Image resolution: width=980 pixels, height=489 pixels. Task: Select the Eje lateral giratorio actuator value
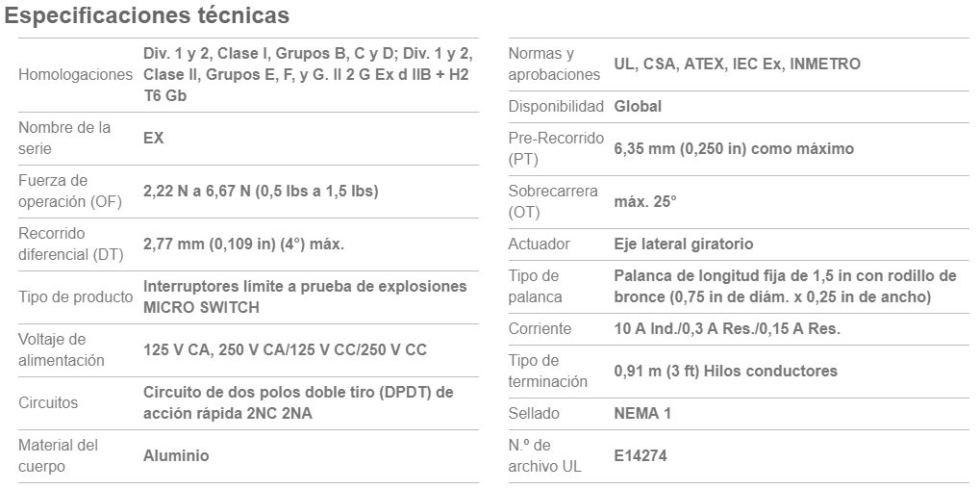click(x=684, y=244)
